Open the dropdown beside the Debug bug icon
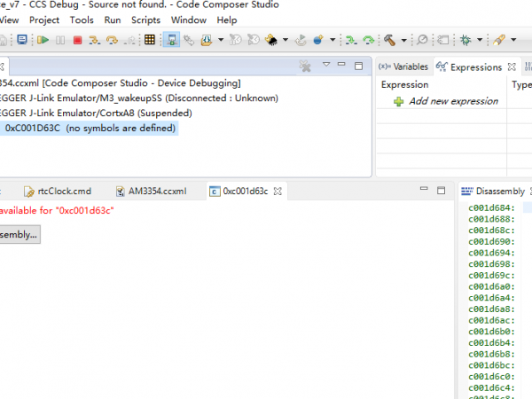Image resolution: width=532 pixels, height=399 pixels. click(x=481, y=40)
